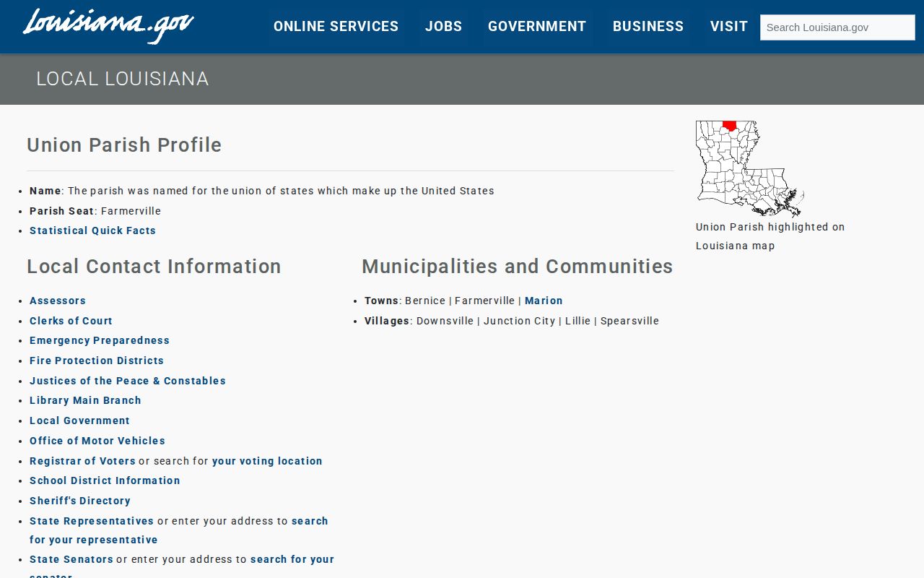
Task: Click the Louisiana.gov logo
Action: [x=108, y=26]
